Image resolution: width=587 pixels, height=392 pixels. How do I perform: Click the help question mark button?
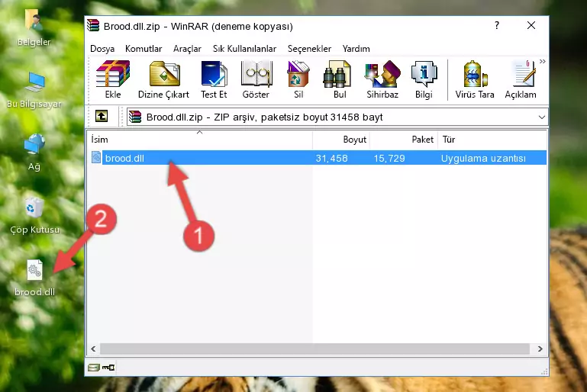tap(497, 25)
